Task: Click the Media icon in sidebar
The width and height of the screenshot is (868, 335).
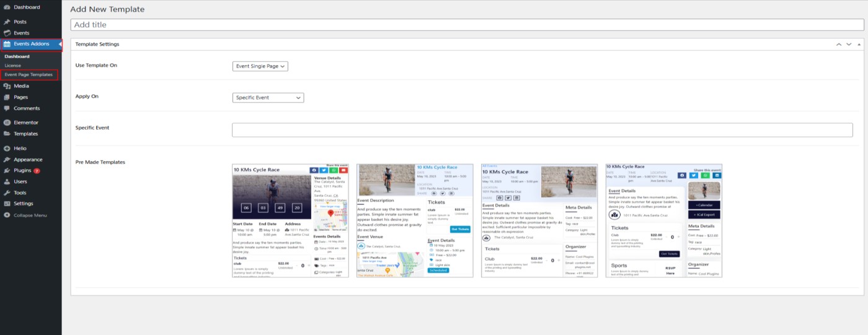Action: (7, 86)
